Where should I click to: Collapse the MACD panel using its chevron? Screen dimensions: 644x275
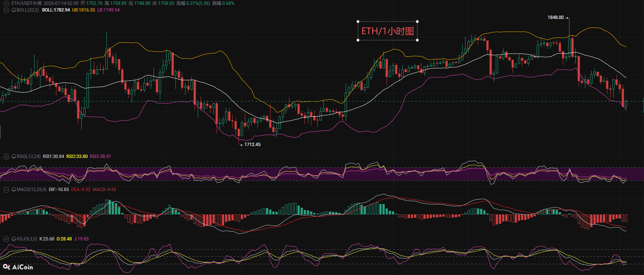pyautogui.click(x=6, y=190)
